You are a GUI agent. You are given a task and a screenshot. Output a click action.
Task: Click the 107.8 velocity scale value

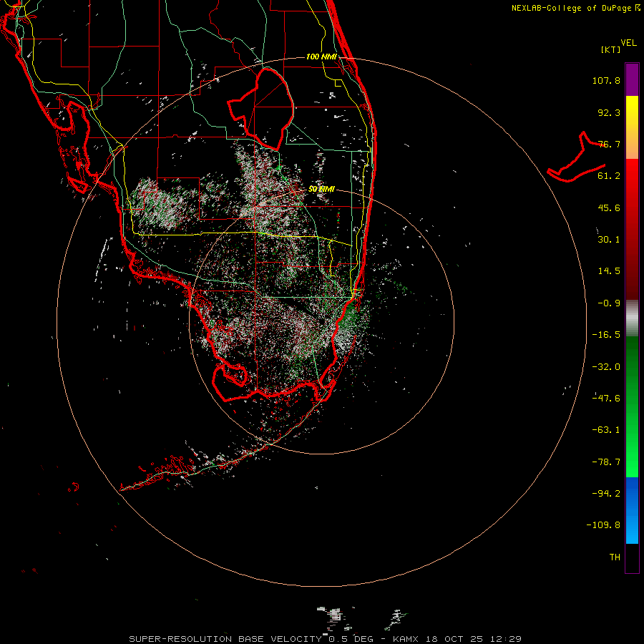606,80
